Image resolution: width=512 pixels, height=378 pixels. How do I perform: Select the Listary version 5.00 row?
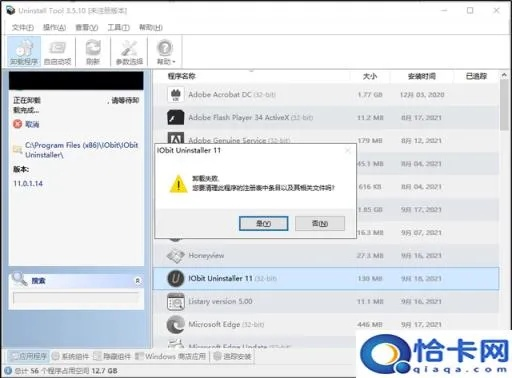point(326,301)
